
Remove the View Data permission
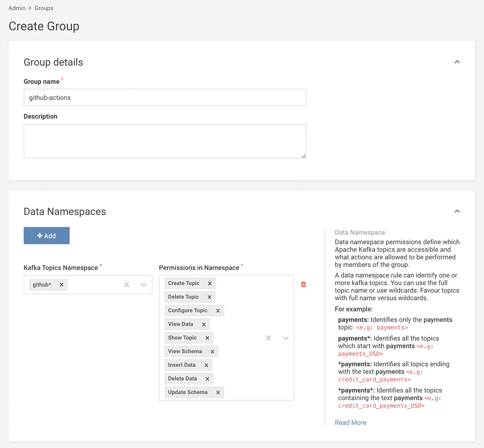click(x=203, y=324)
